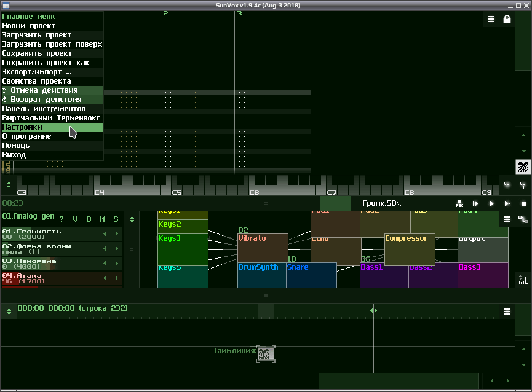The width and height of the screenshot is (532, 392).
Task: Open the pattern editor hamburger menu
Action: tap(491, 19)
